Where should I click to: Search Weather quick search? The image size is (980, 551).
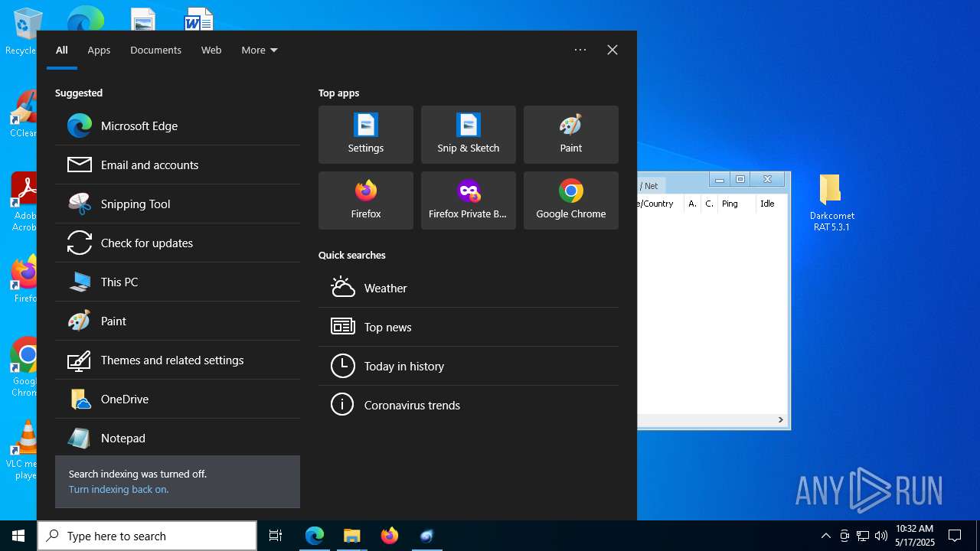469,288
